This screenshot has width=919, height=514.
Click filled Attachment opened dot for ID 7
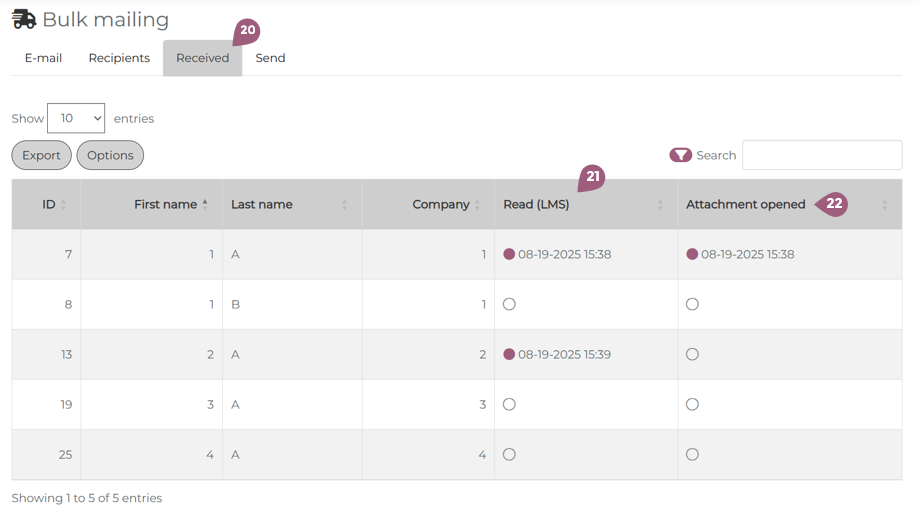pyautogui.click(x=692, y=254)
